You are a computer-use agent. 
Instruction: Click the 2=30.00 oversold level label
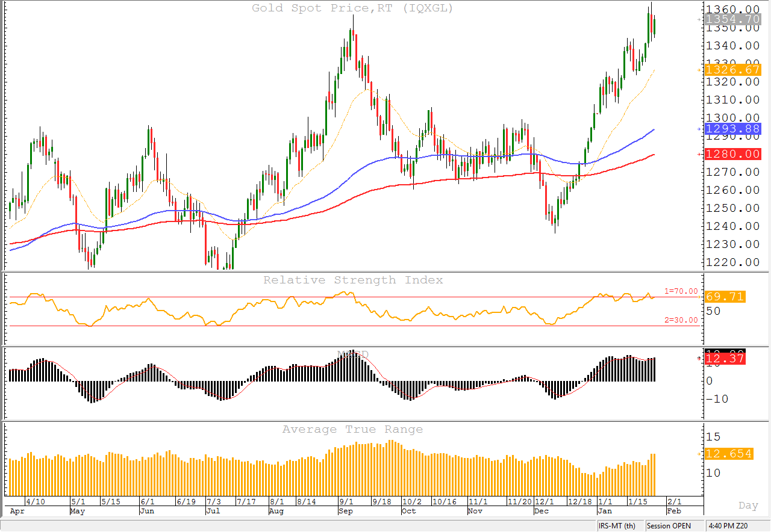click(681, 320)
